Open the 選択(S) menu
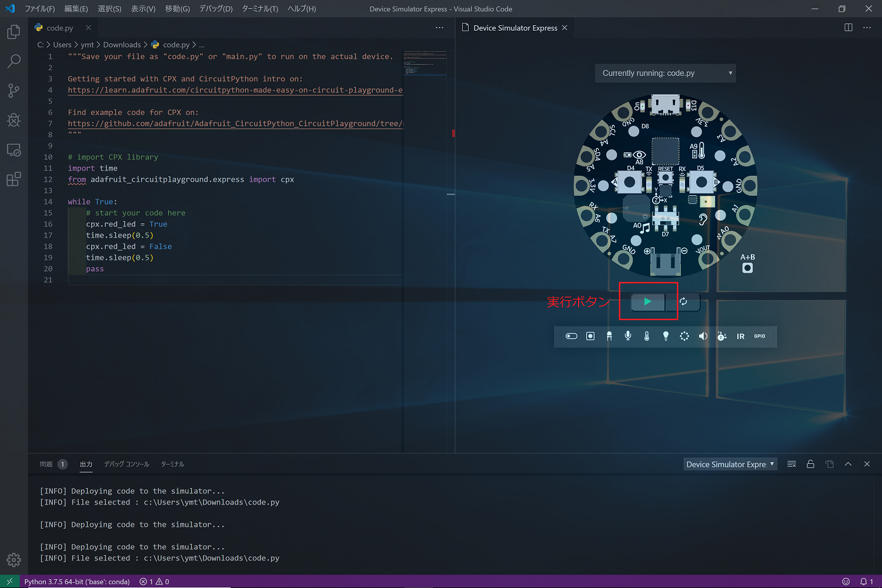 pyautogui.click(x=109, y=9)
